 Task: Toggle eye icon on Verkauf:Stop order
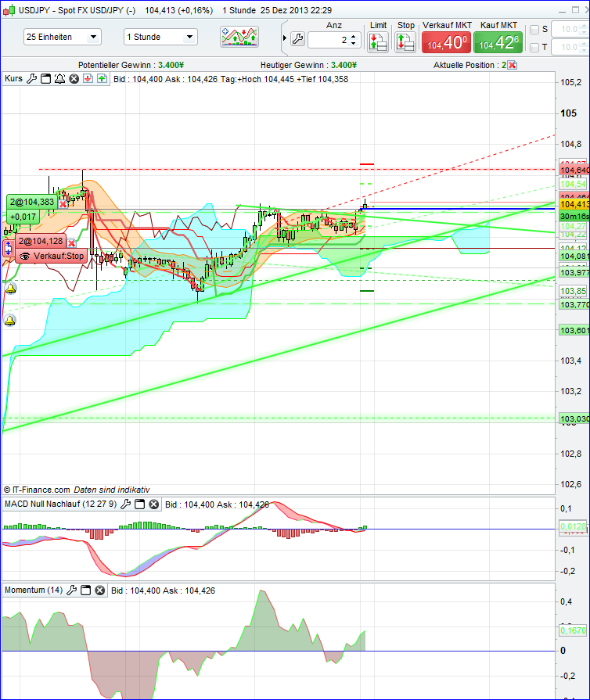click(25, 256)
